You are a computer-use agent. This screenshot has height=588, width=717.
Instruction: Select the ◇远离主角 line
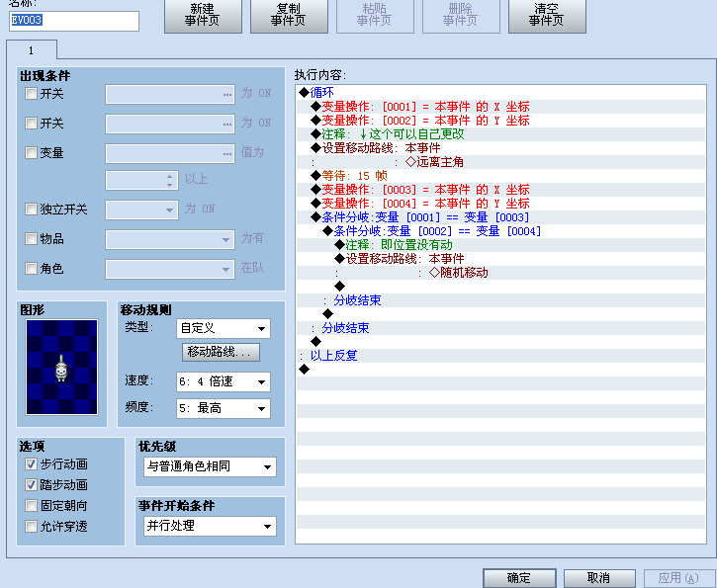[x=500, y=162]
